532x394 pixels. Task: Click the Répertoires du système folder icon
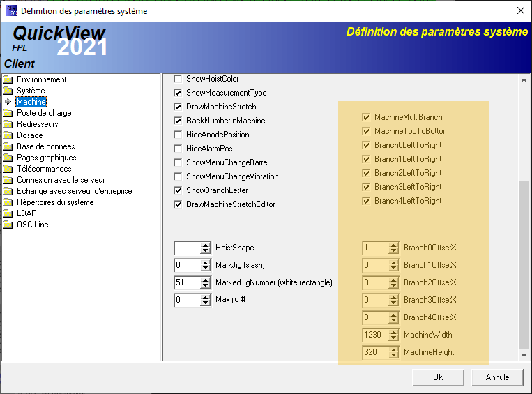coord(8,203)
